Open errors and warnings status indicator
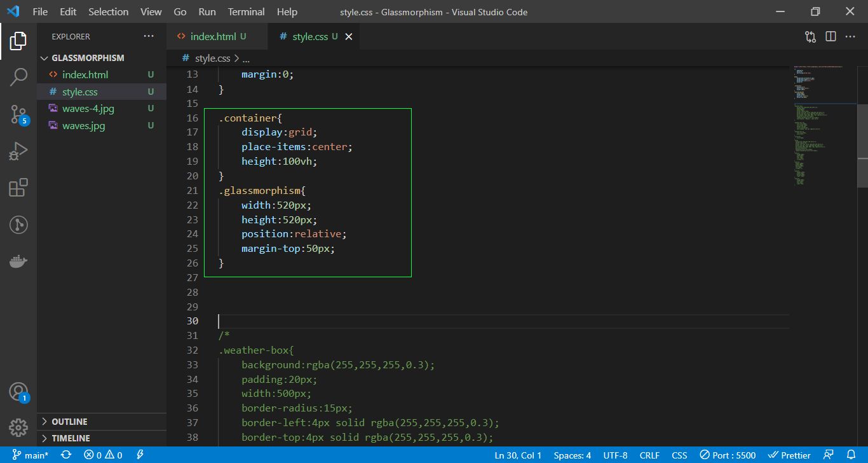Viewport: 868px width, 463px height. (103, 455)
